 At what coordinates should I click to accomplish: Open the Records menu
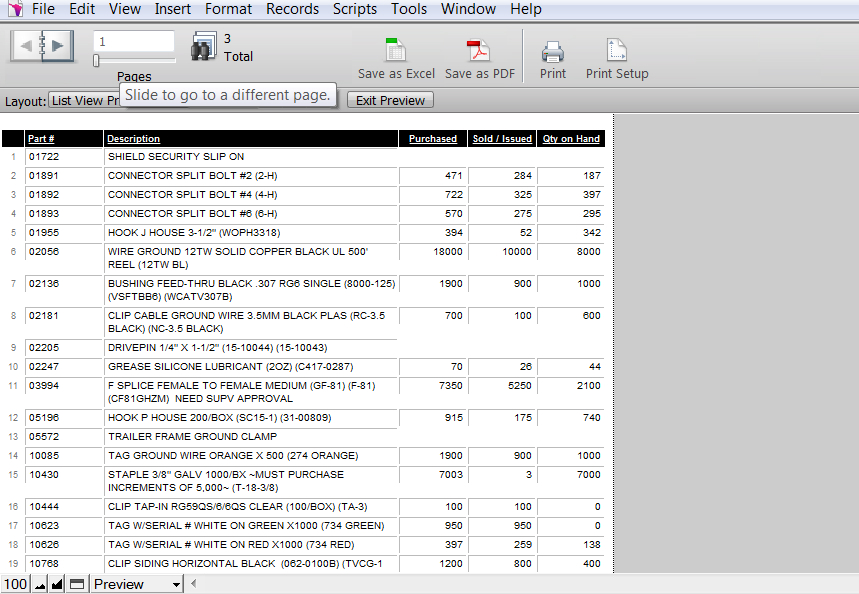[292, 9]
